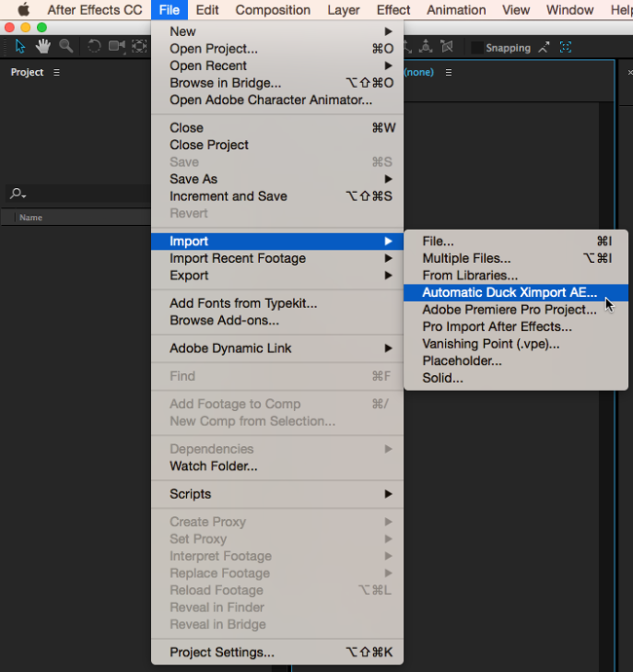Switch to the Project panel tab
The image size is (633, 672).
click(27, 73)
